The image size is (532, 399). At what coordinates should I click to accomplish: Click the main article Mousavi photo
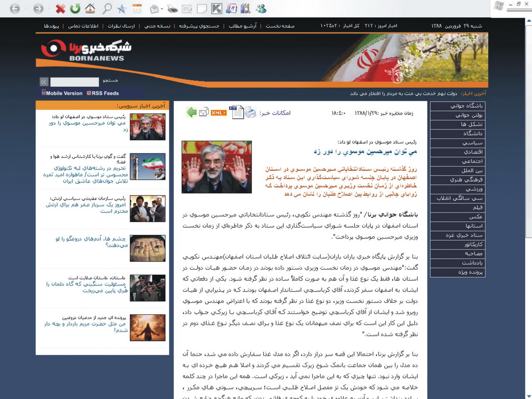pyautogui.click(x=217, y=167)
